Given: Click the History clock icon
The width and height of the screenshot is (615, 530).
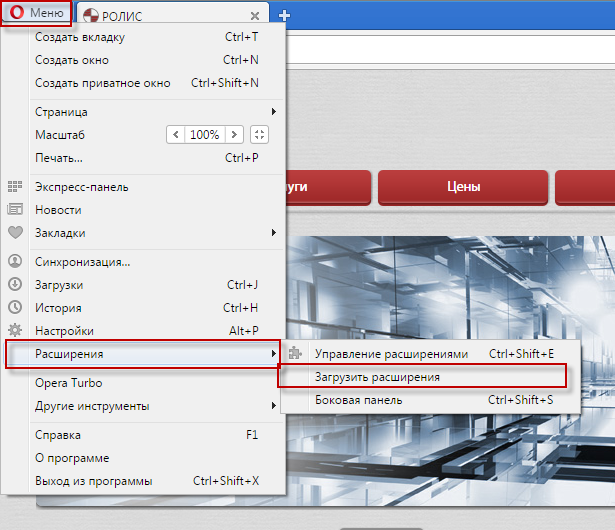Looking at the screenshot, I should tap(15, 307).
